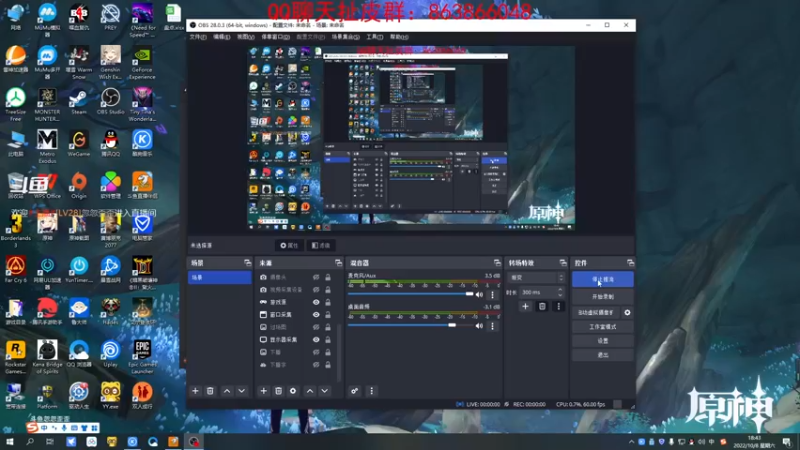
Task: Select the OBS Studio desktop shortcut
Action: 110,101
